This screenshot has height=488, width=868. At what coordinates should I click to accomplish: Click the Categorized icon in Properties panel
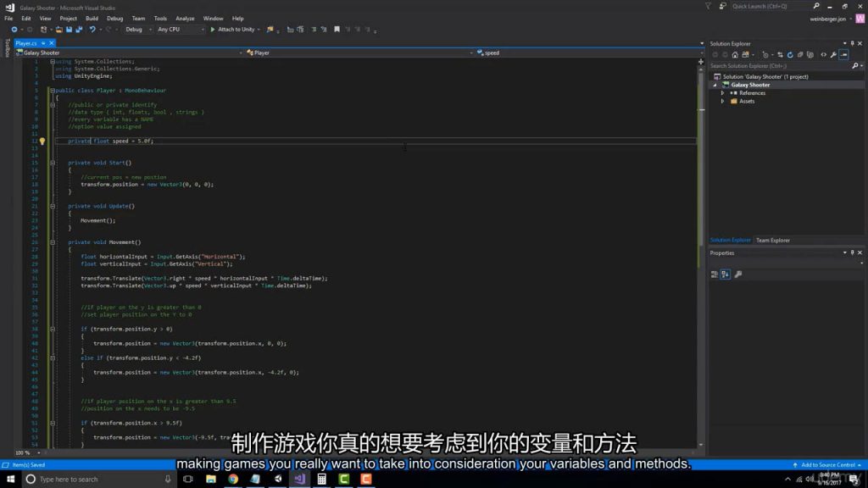715,274
